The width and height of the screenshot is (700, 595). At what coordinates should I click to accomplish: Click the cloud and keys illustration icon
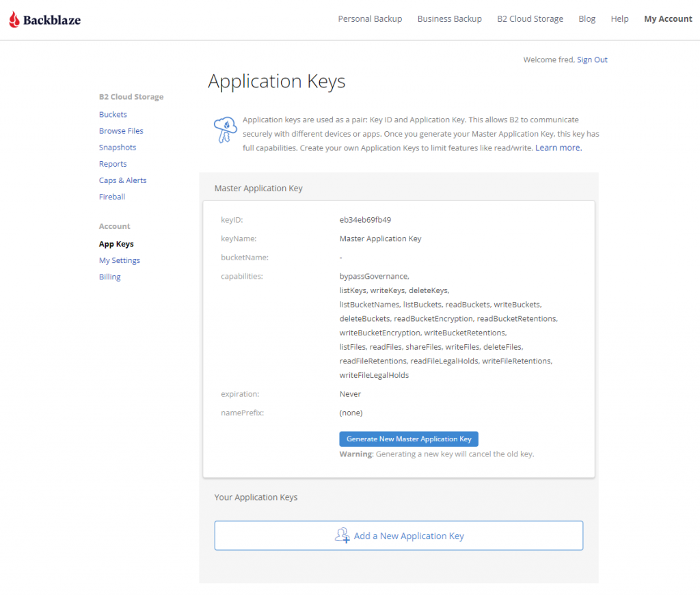226,130
